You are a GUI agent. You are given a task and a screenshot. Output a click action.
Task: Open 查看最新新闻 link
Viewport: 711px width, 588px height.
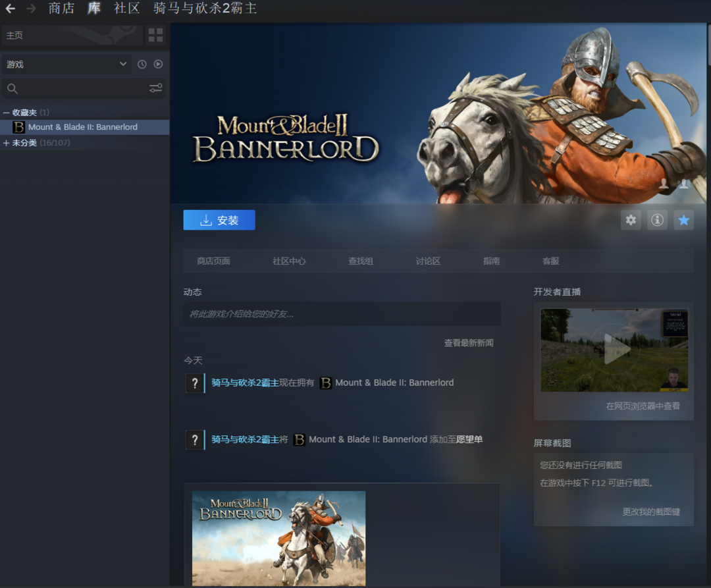coord(468,343)
